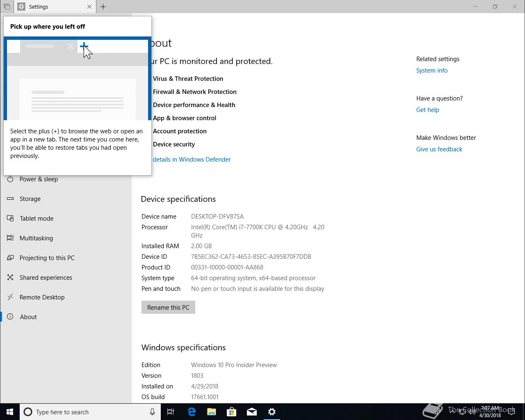The width and height of the screenshot is (525, 420).
Task: Open the Action Center notifications icon
Action: (x=511, y=412)
